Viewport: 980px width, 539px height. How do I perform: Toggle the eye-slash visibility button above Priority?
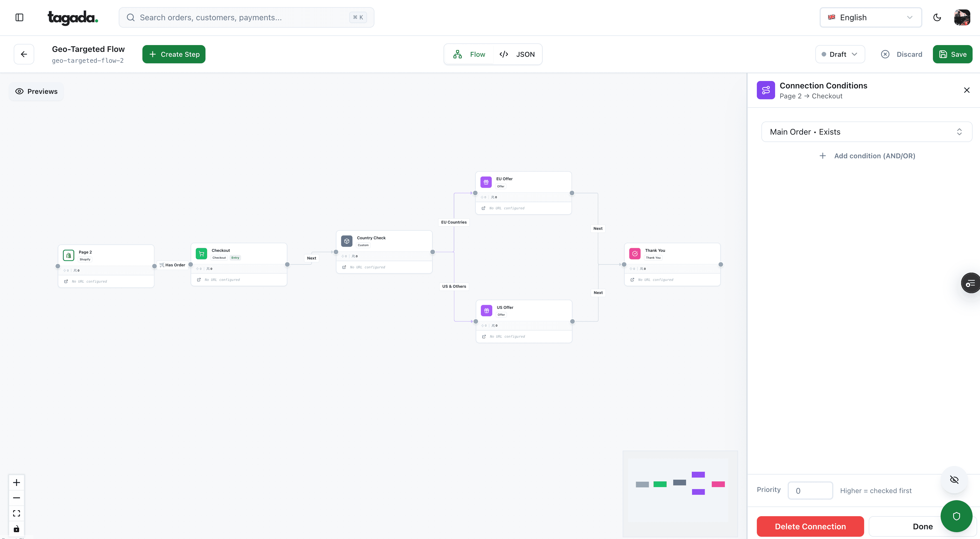[x=954, y=480]
